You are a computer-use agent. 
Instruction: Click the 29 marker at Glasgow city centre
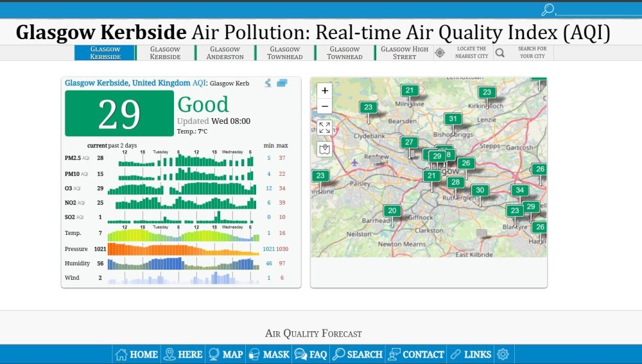tap(437, 156)
